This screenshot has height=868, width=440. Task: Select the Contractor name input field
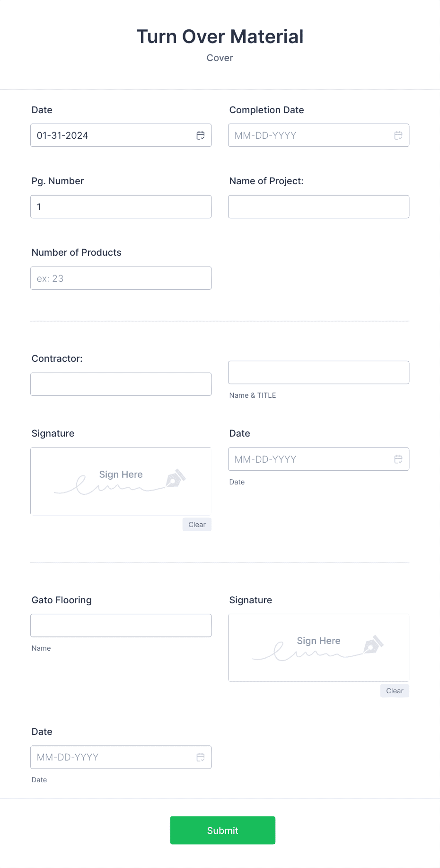[x=121, y=384]
